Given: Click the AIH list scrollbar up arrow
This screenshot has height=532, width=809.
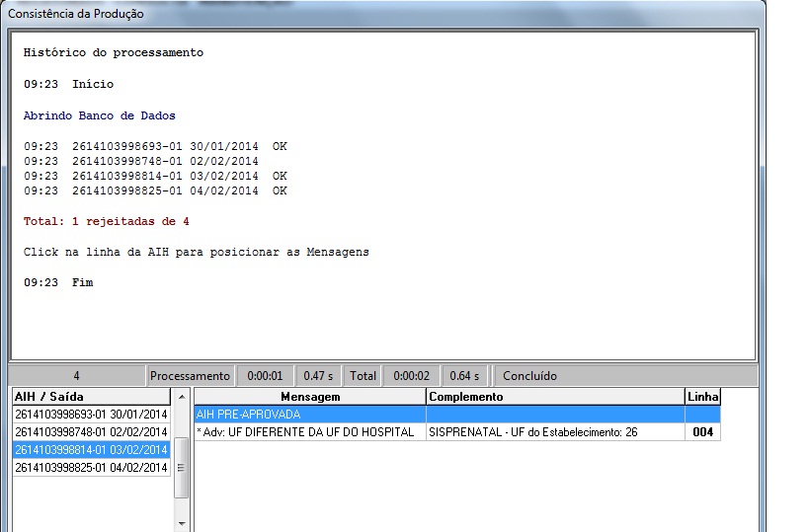Looking at the screenshot, I should pos(181,396).
